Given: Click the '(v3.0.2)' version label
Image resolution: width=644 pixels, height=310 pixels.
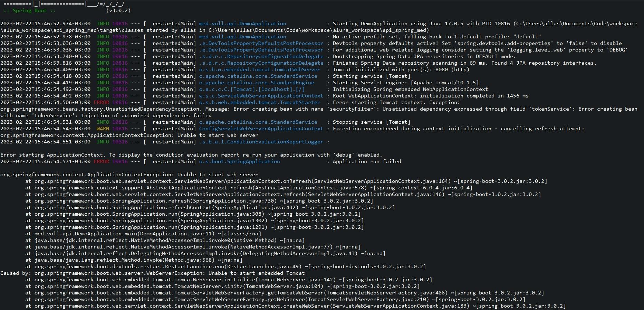Looking at the screenshot, I should [118, 10].
